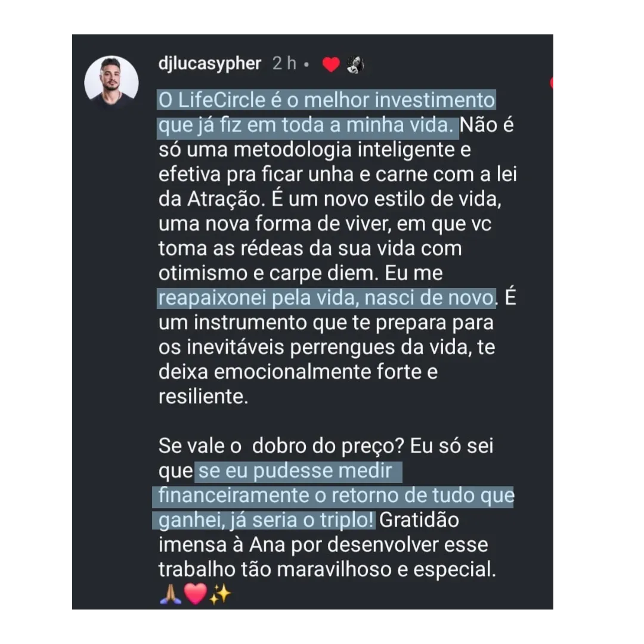Click the pink heart emoji below the comment
Screen dimensions: 644x644
click(196, 594)
